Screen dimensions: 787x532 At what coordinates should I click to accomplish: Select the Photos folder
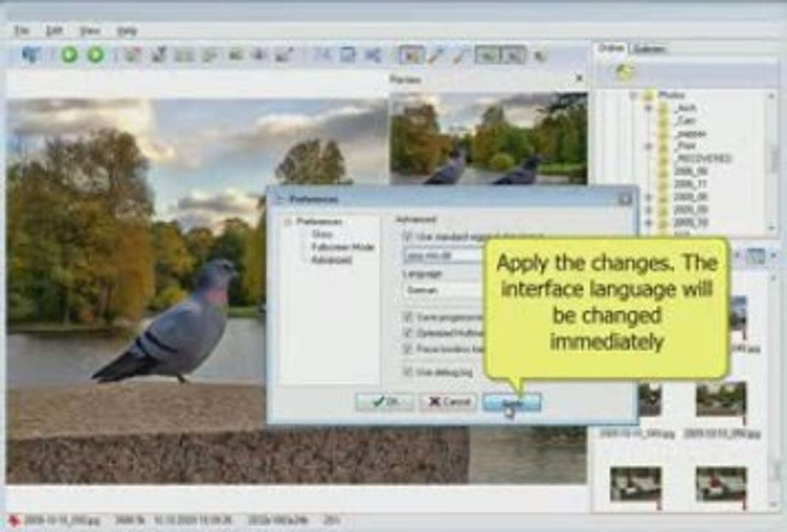672,95
